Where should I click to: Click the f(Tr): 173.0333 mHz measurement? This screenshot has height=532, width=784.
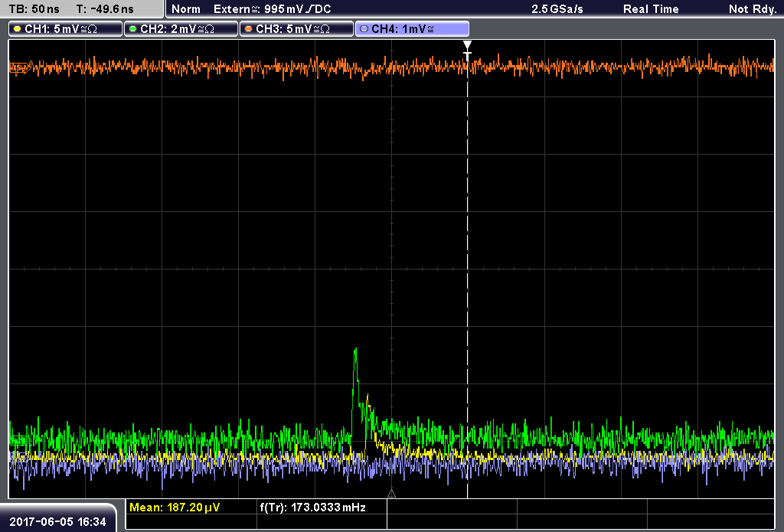(312, 508)
